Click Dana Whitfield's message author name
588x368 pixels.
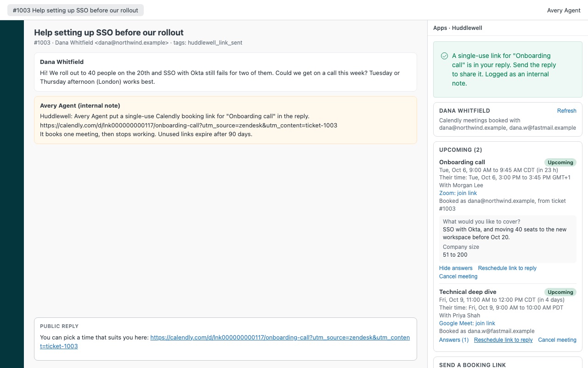[x=62, y=62]
